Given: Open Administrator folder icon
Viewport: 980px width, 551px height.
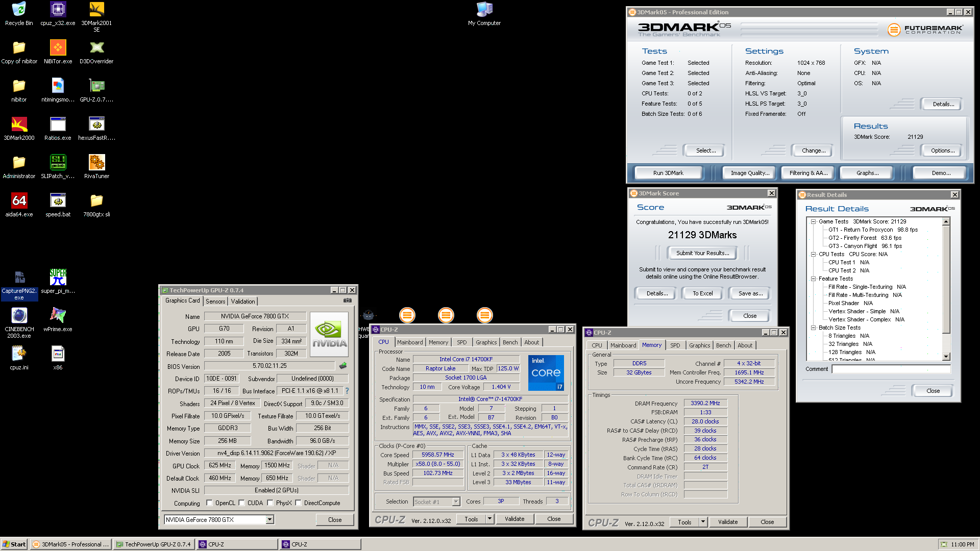Looking at the screenshot, I should point(19,167).
